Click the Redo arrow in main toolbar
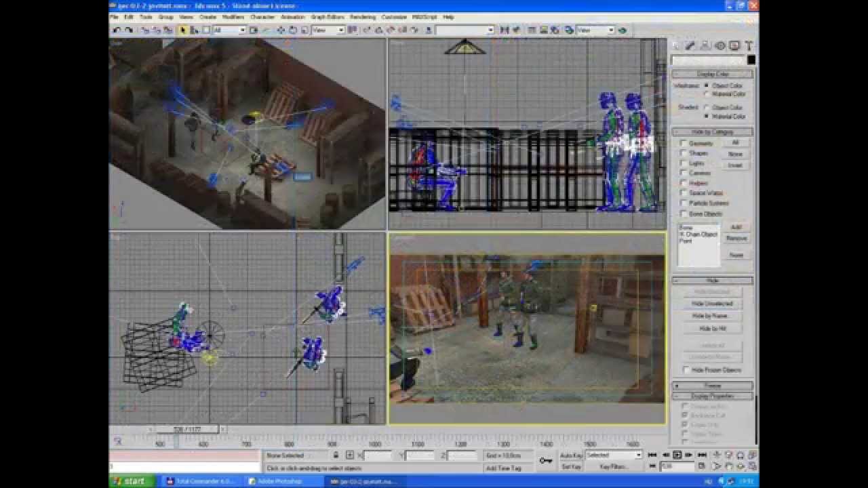This screenshot has width=868, height=488. 128,30
